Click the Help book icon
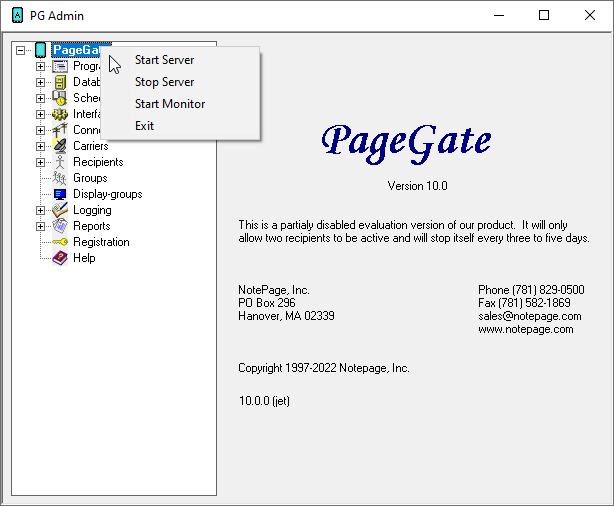 (x=60, y=258)
